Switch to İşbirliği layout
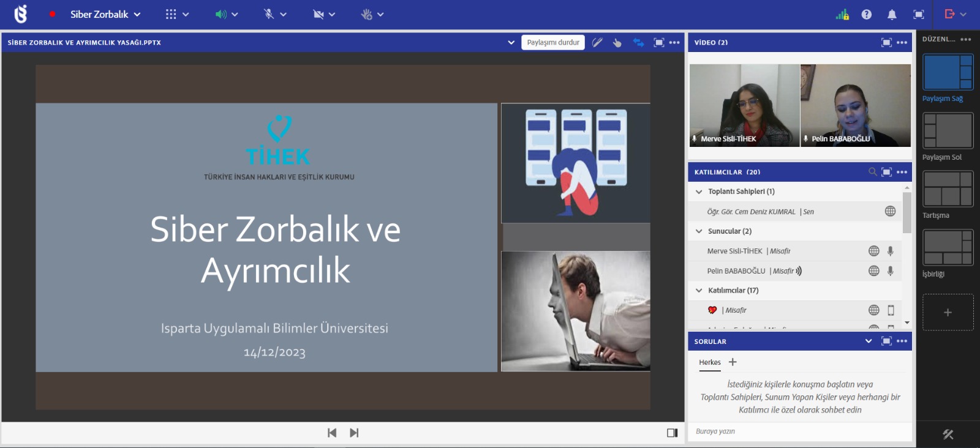 [948, 247]
